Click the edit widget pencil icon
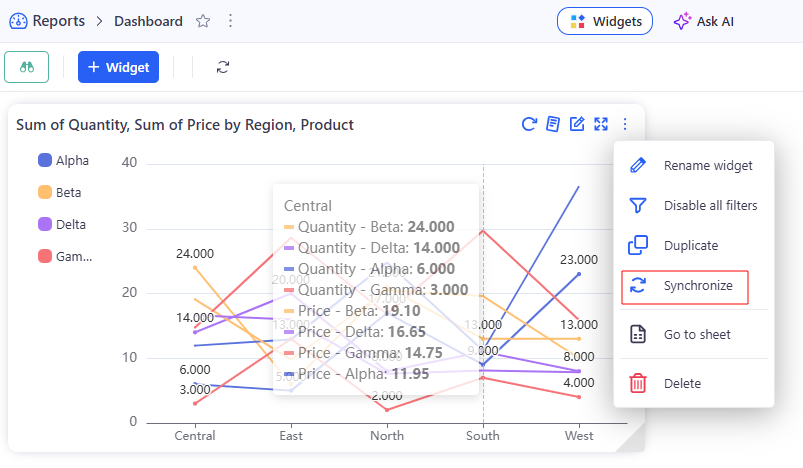This screenshot has width=803, height=468. 577,124
